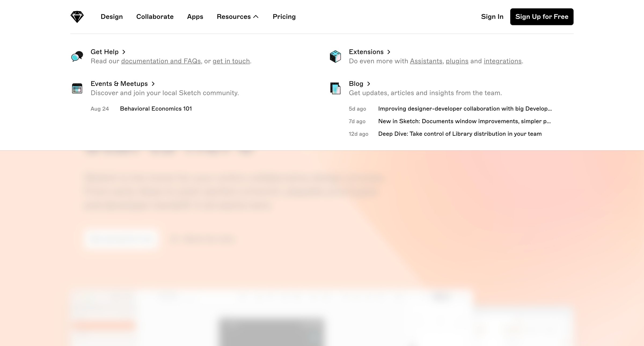The width and height of the screenshot is (644, 346).
Task: Click the Extensions brick block icon
Action: pos(335,56)
